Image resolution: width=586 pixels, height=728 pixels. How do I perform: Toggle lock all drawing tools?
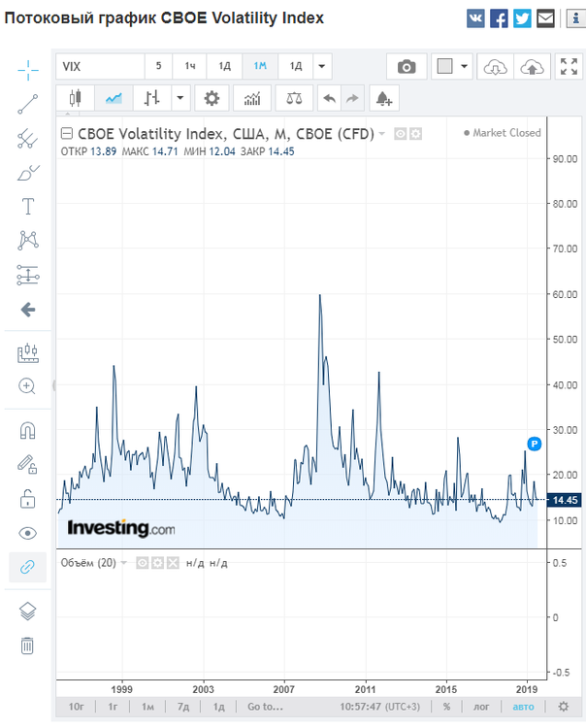click(28, 499)
